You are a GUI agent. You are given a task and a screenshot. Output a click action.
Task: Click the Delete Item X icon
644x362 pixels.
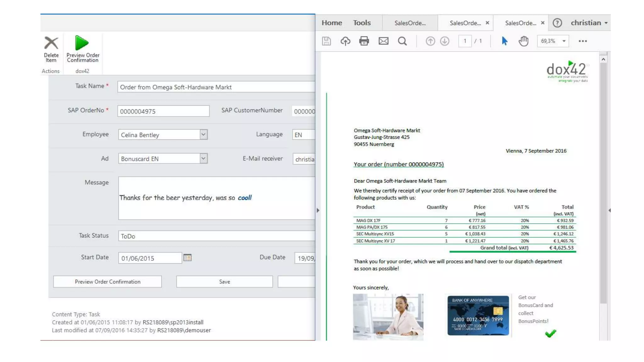[x=51, y=43]
